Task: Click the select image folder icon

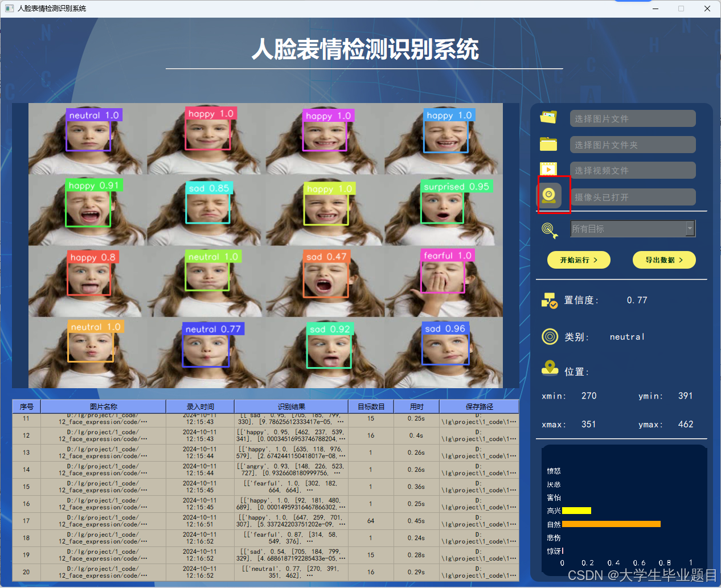Action: (x=548, y=143)
